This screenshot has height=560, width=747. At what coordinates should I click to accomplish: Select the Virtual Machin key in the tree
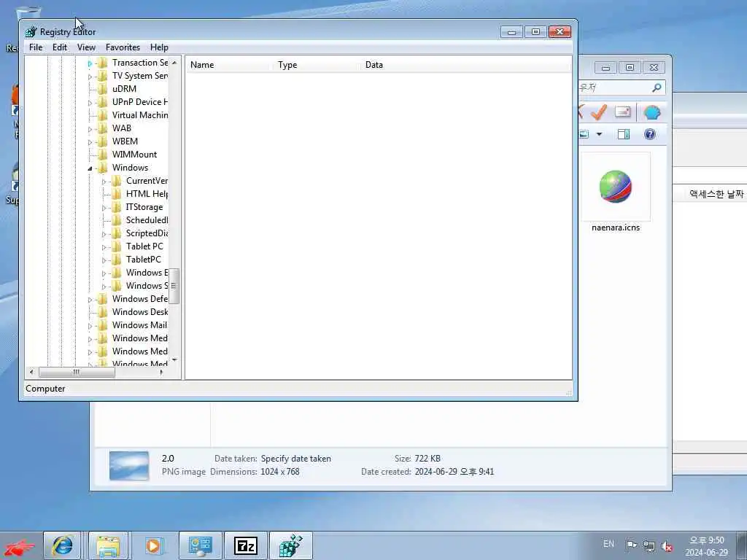tap(139, 114)
